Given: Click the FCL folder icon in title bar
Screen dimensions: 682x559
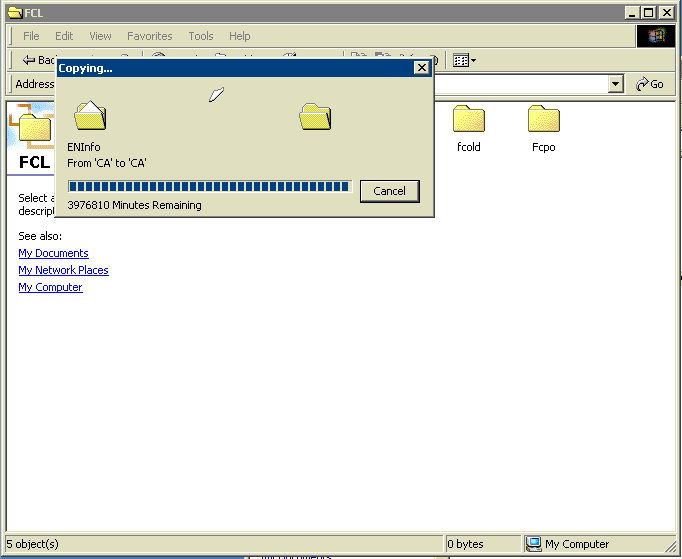Looking at the screenshot, I should coord(15,12).
